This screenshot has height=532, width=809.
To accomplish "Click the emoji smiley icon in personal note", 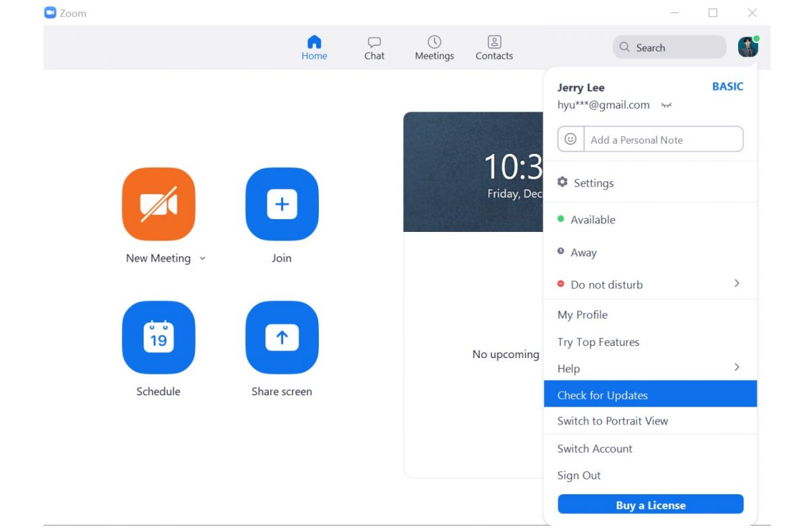I will pyautogui.click(x=570, y=140).
